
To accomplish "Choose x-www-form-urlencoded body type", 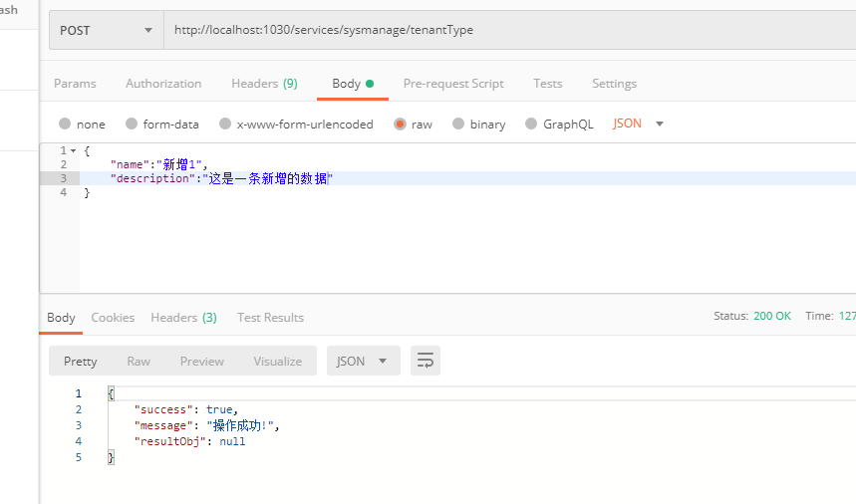I will (225, 125).
